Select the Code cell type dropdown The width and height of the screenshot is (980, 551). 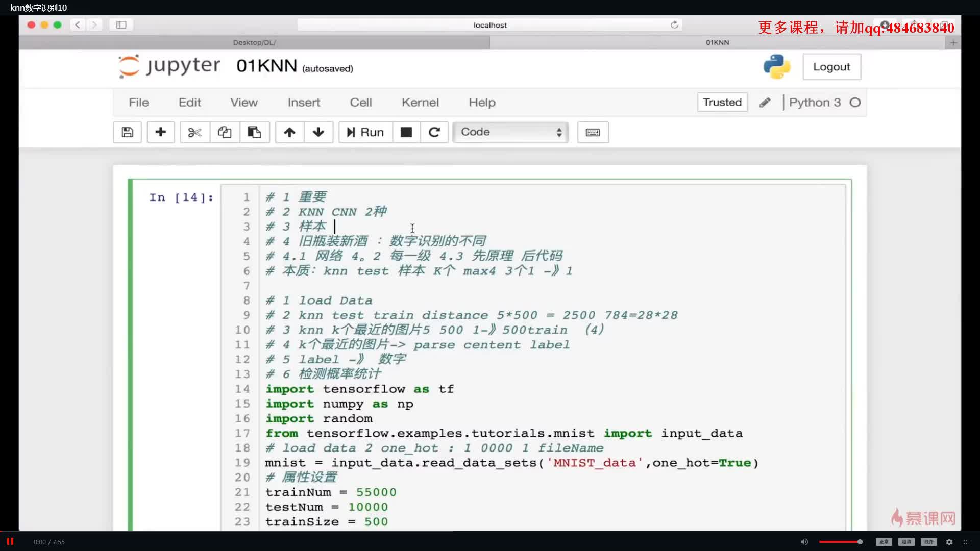pyautogui.click(x=508, y=131)
